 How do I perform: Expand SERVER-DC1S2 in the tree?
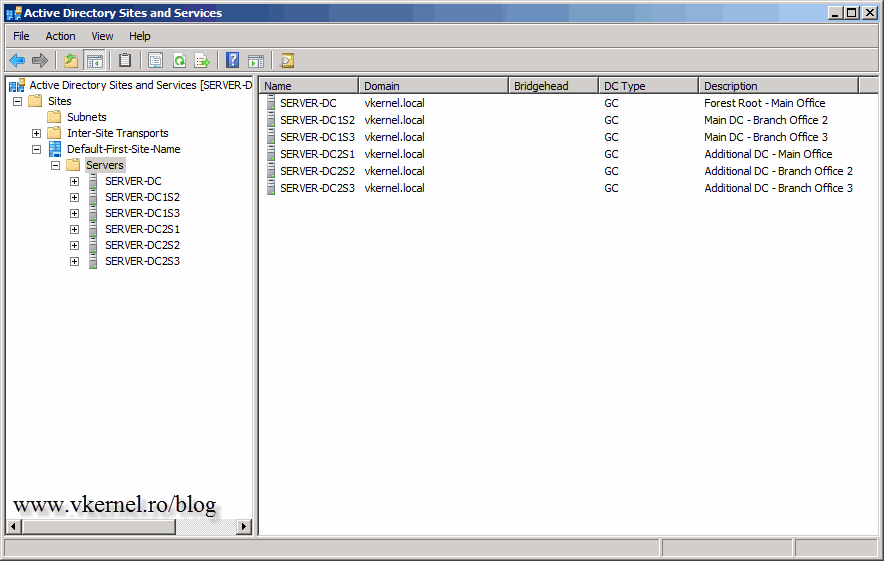74,197
